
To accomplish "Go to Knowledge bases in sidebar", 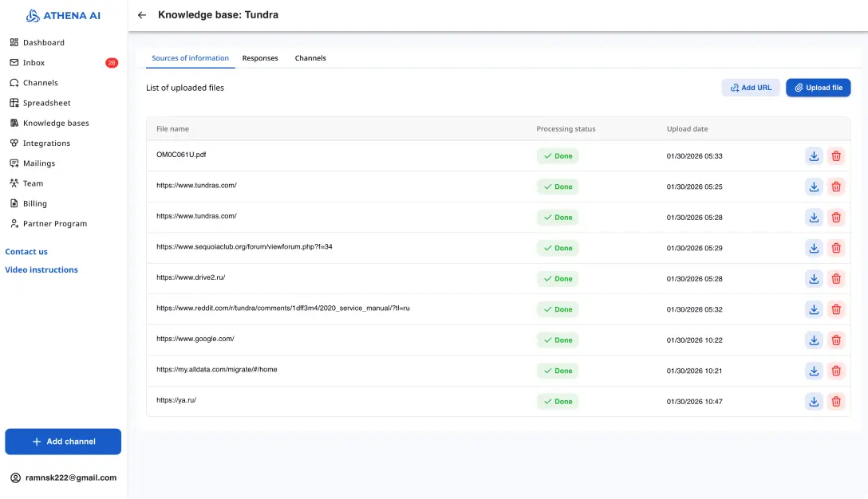I will (56, 124).
